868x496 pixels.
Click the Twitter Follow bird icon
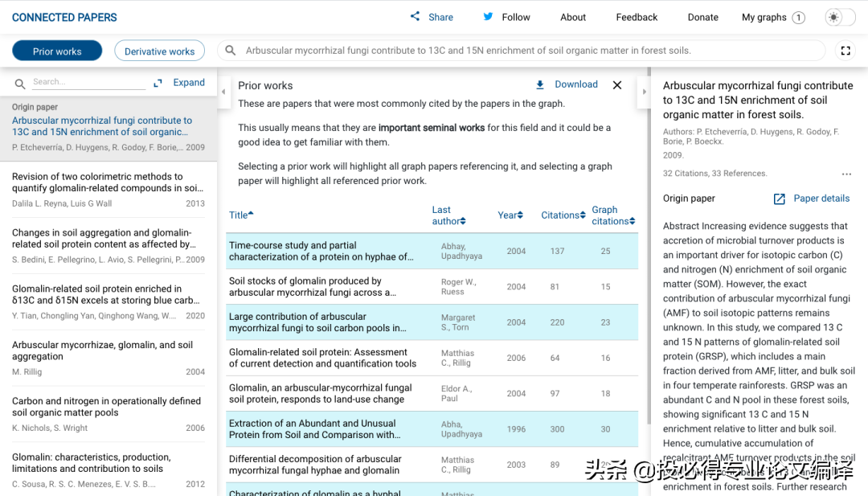(x=488, y=17)
